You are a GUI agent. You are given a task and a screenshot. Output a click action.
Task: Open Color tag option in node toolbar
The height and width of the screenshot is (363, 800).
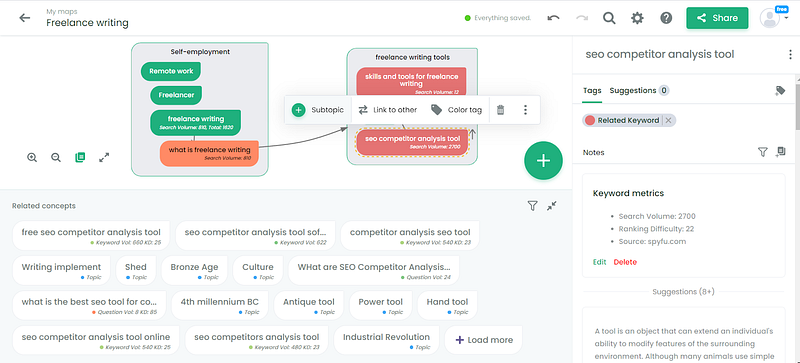[456, 110]
